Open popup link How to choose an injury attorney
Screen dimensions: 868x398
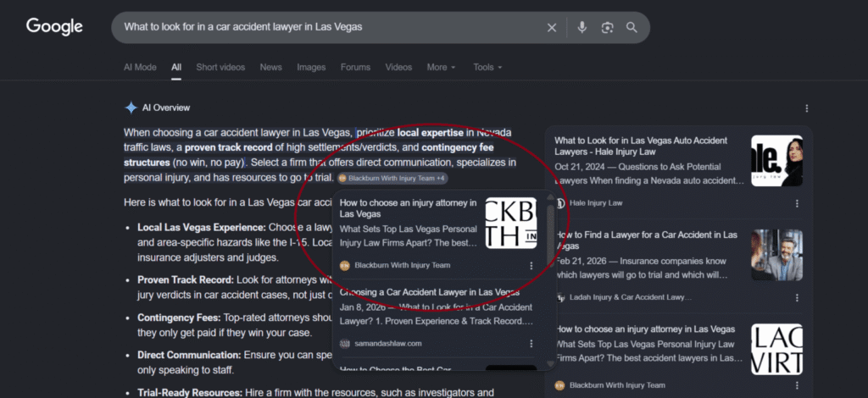tap(408, 208)
